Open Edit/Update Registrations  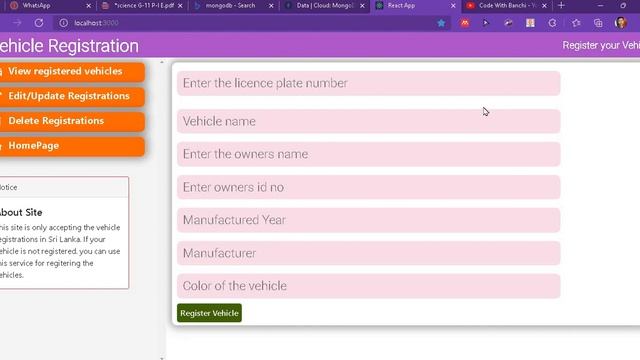pyautogui.click(x=71, y=96)
